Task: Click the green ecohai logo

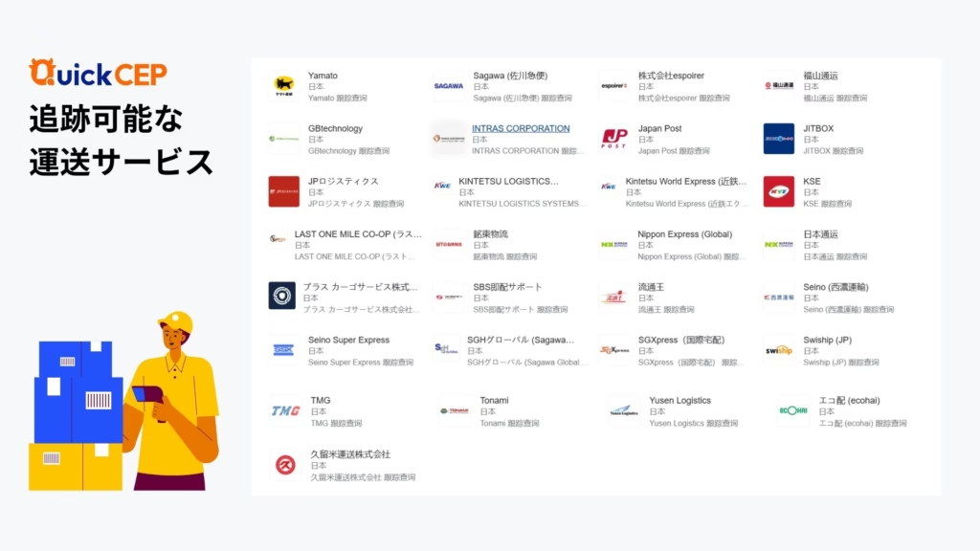Action: (x=793, y=411)
